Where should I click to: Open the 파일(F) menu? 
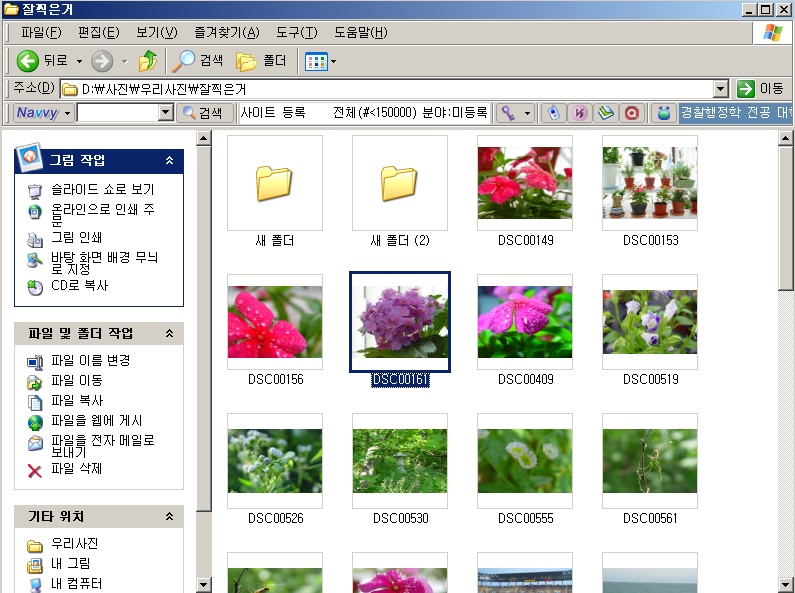[41, 33]
